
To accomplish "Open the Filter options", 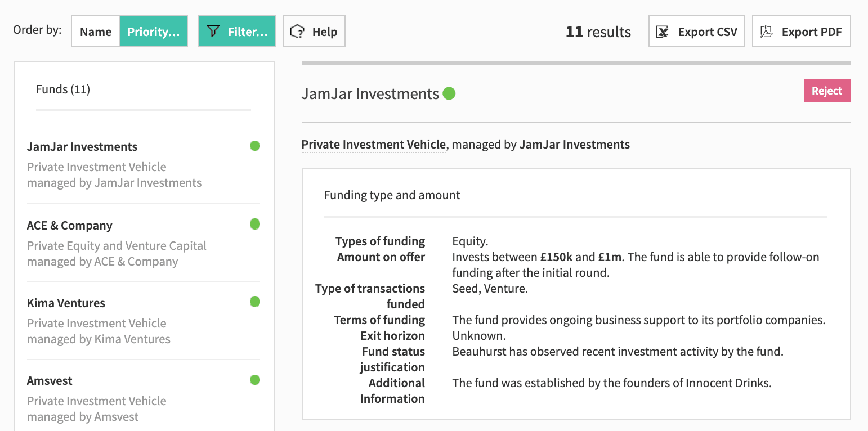I will pos(237,32).
